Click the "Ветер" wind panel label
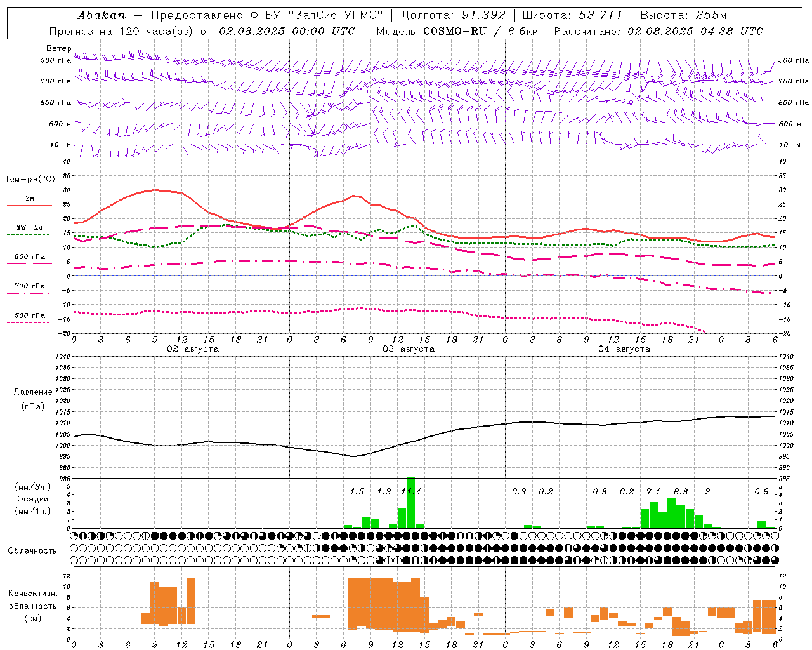 tap(58, 48)
